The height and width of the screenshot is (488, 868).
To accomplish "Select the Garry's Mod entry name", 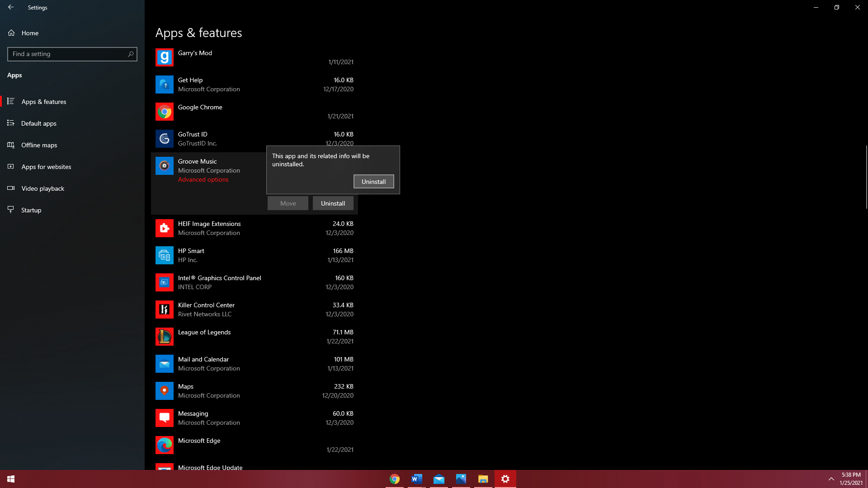I will [195, 53].
